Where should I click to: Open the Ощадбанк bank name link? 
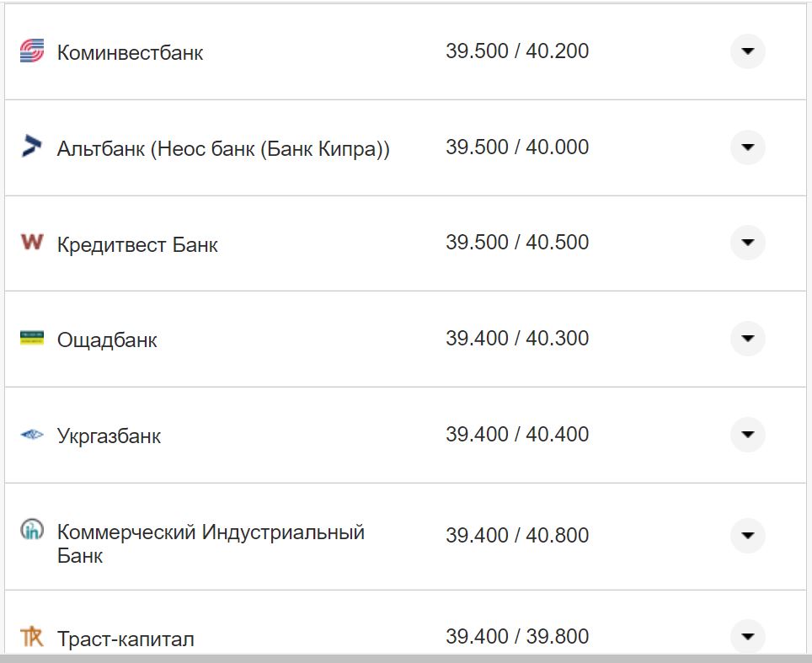[107, 340]
